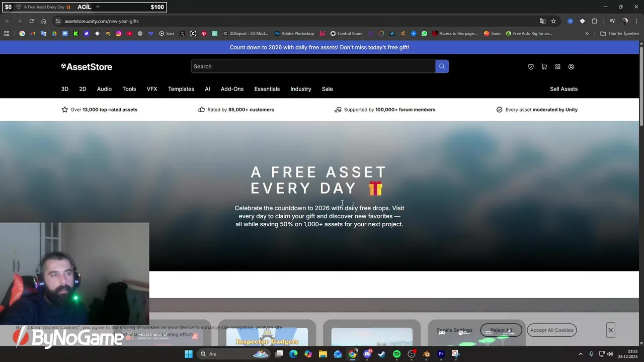Open the AI category menu
This screenshot has width=644, height=362.
[207, 89]
